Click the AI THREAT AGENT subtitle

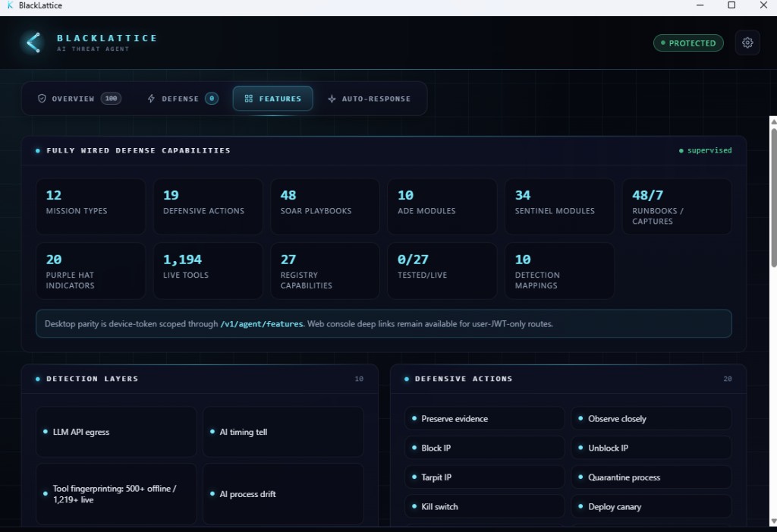(x=93, y=49)
